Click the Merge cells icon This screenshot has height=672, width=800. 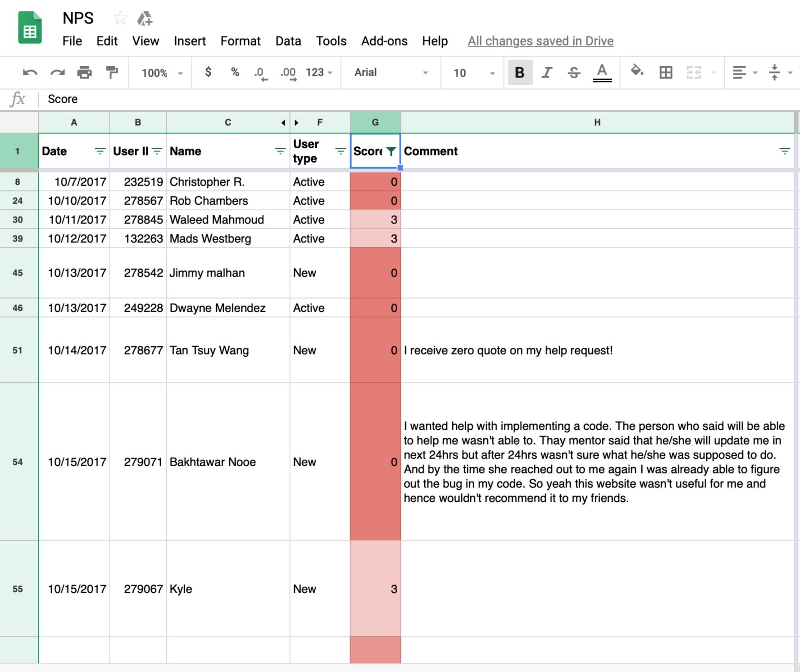694,72
